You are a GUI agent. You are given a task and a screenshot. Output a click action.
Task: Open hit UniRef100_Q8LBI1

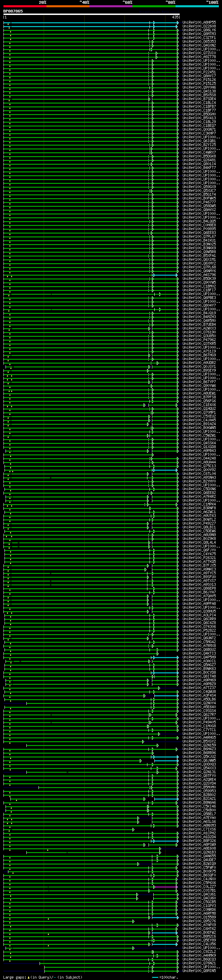pyautogui.click(x=199, y=527)
